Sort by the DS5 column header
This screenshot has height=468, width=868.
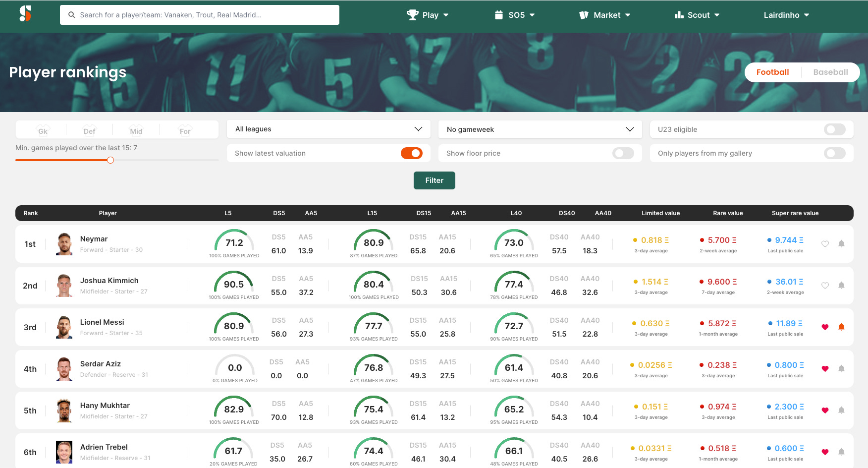pos(279,213)
